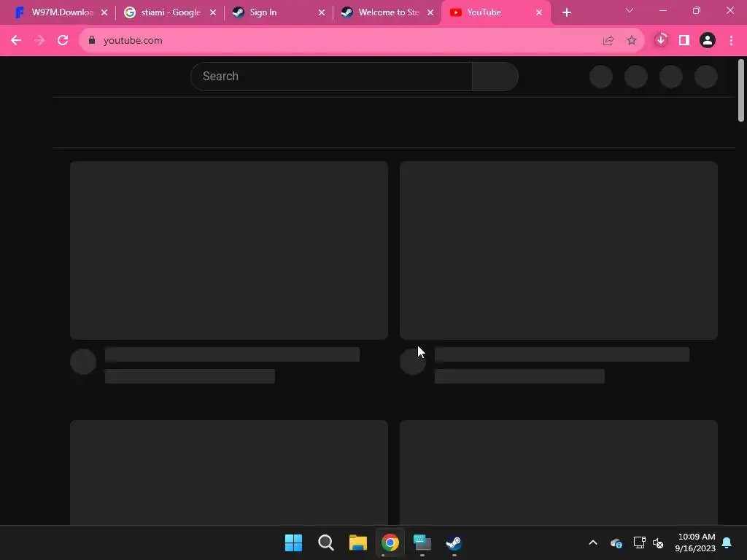This screenshot has height=560, width=747.
Task: Open the notifications bell icon
Action: coord(727,542)
